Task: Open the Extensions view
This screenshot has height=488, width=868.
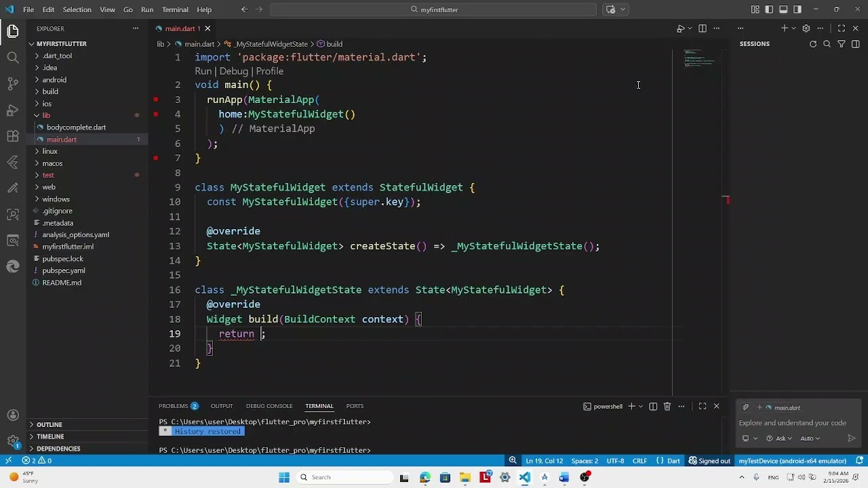Action: click(13, 136)
